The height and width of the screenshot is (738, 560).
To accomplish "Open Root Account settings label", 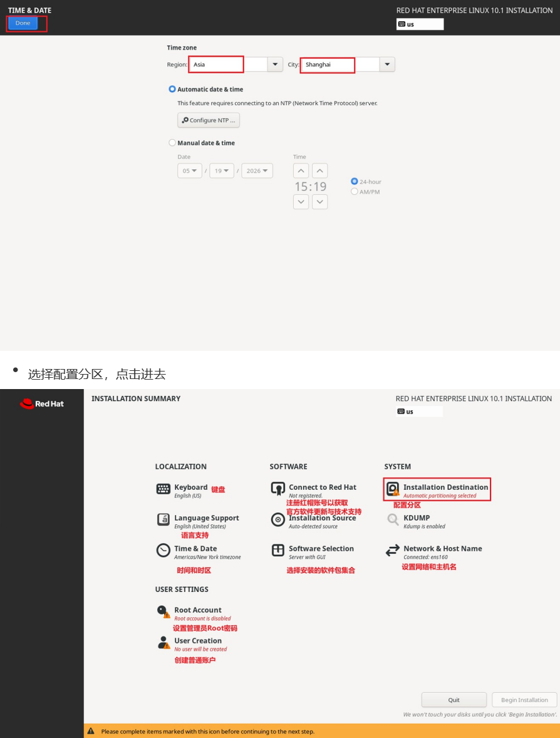I will (198, 610).
